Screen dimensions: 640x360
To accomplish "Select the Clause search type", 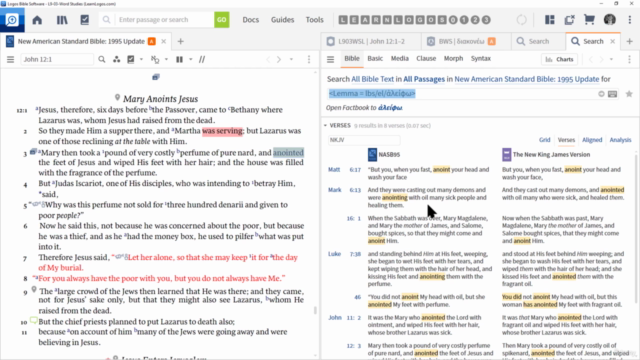I will coord(426,58).
